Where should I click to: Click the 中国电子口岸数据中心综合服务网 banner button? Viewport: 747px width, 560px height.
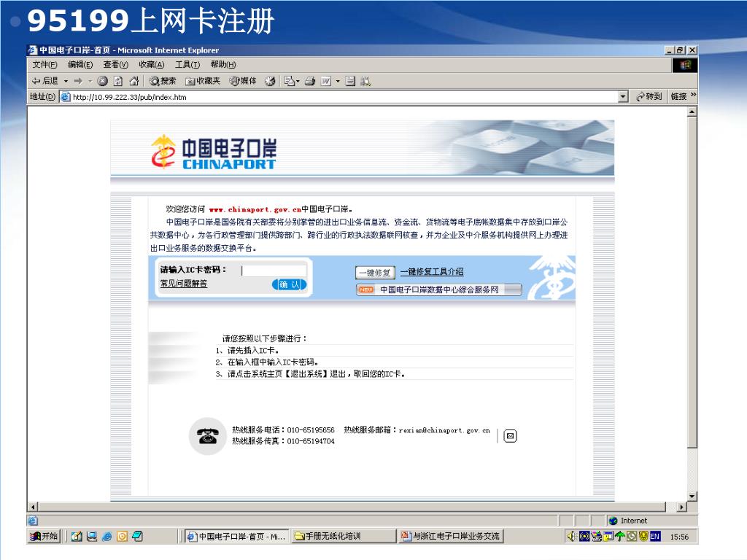[438, 289]
